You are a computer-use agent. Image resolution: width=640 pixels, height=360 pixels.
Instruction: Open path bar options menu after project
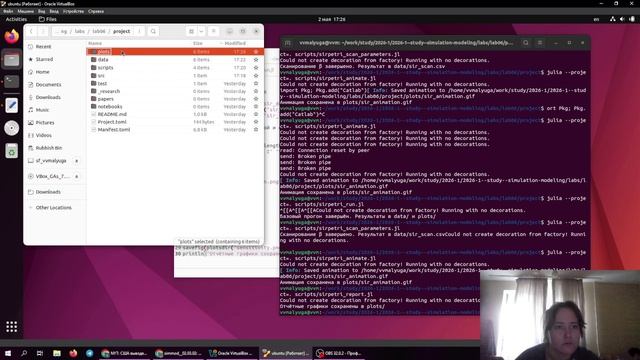(139, 31)
